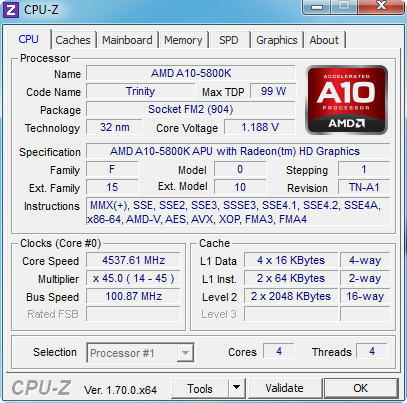Close the CPU-Z window
Image resolution: width=407 pixels, height=403 pixels.
[381, 6]
